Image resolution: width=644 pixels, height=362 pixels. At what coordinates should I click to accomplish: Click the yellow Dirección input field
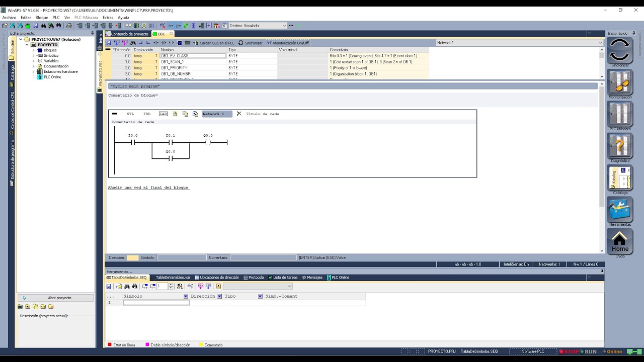132,257
